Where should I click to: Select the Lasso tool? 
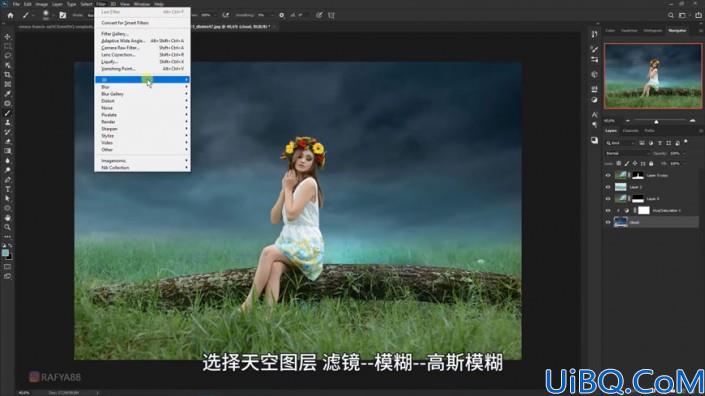[8, 56]
